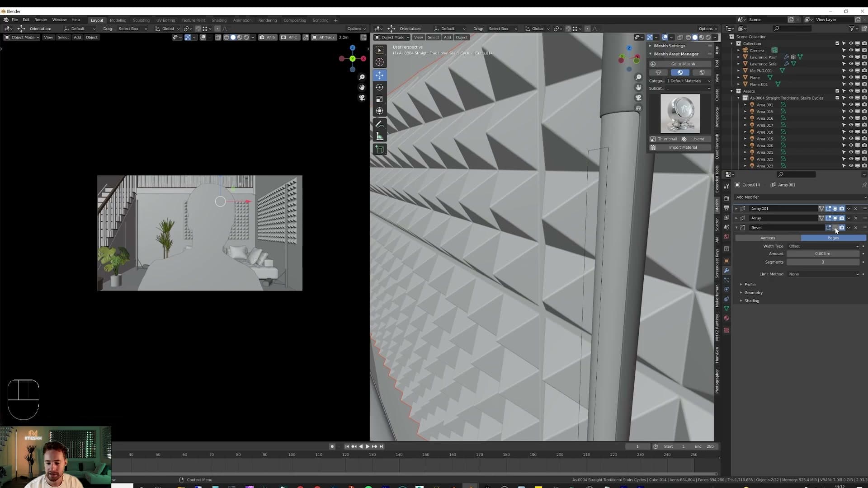Click the timeline play button
The image size is (868, 488).
point(367,446)
